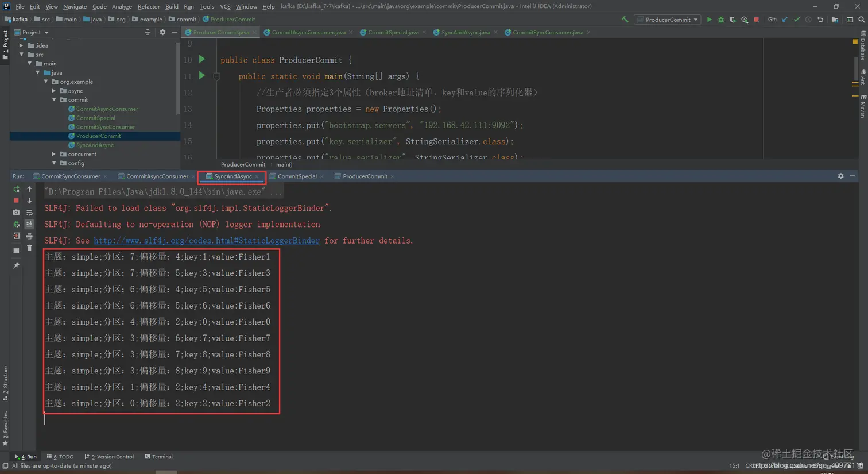Image resolution: width=868 pixels, height=474 pixels.
Task: Click run gutter icon beside main method
Action: pyautogui.click(x=201, y=75)
